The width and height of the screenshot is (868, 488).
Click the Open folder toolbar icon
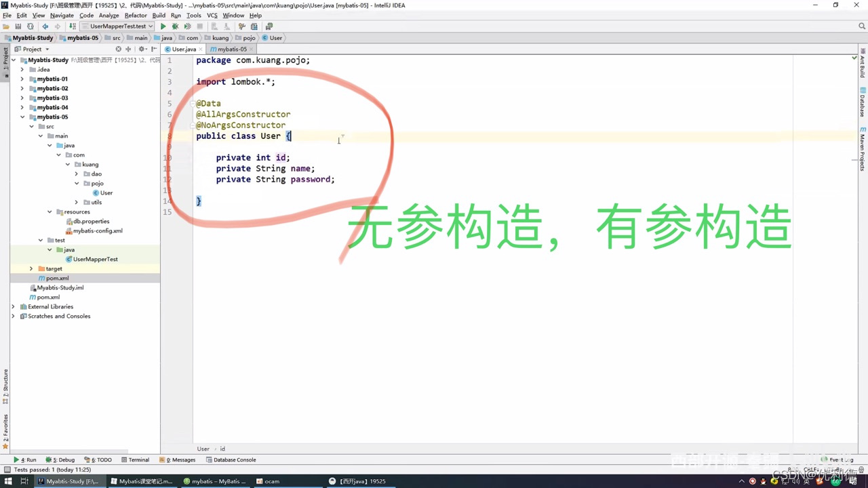pos(6,26)
